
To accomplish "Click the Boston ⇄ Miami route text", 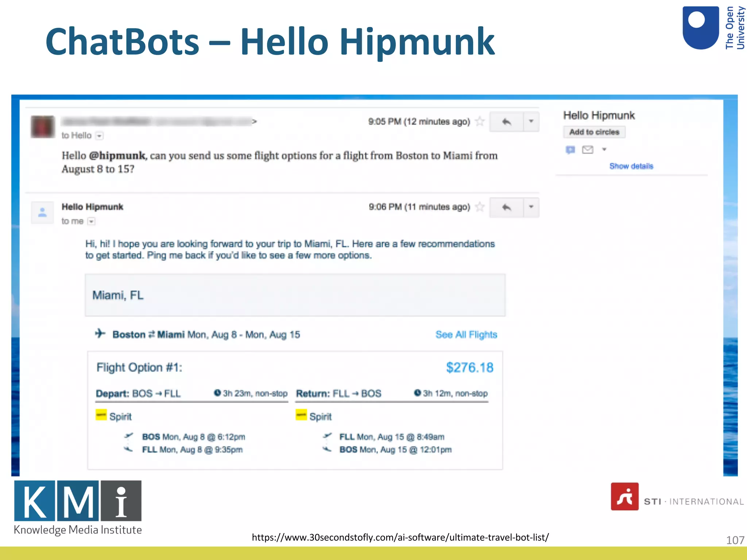I will coord(148,335).
